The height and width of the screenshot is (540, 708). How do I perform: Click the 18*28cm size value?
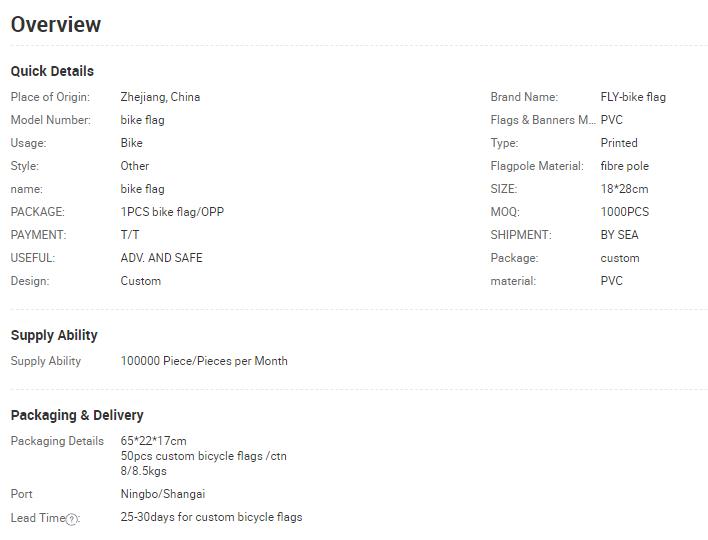point(624,189)
